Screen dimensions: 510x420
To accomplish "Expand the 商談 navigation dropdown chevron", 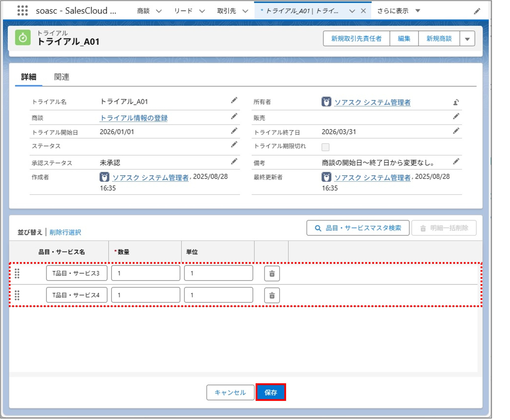I will point(159,11).
